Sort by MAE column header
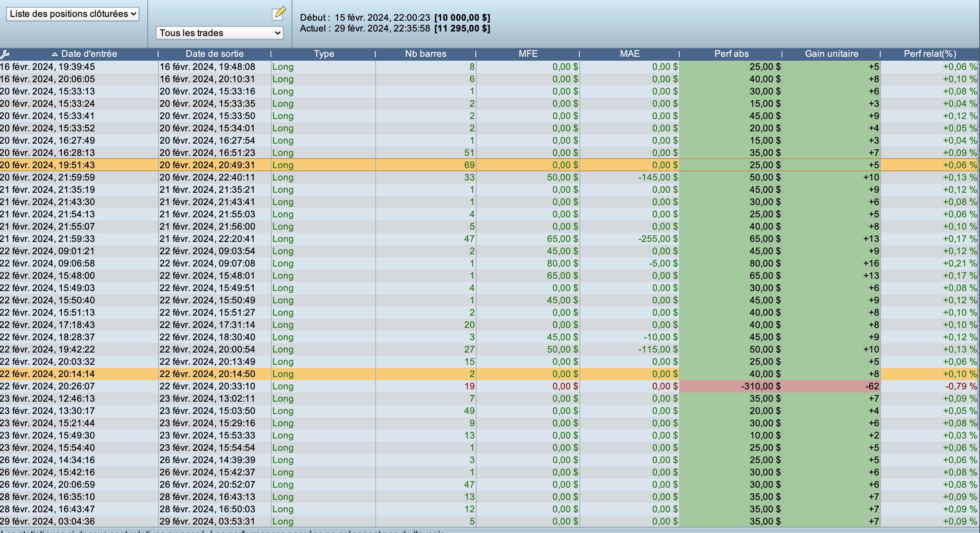Screen dimensions: 980x533 point(630,54)
